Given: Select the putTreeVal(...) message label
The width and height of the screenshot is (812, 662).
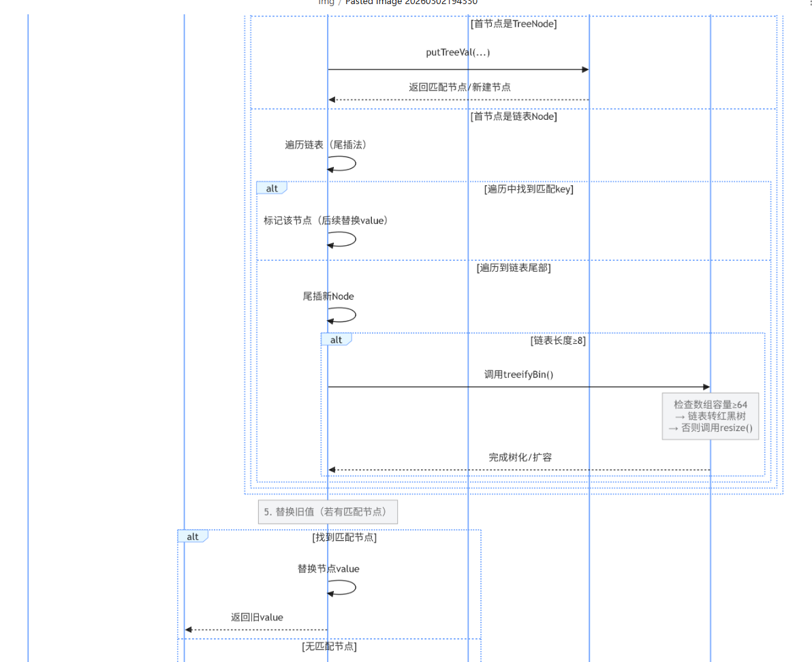Looking at the screenshot, I should click(x=458, y=52).
